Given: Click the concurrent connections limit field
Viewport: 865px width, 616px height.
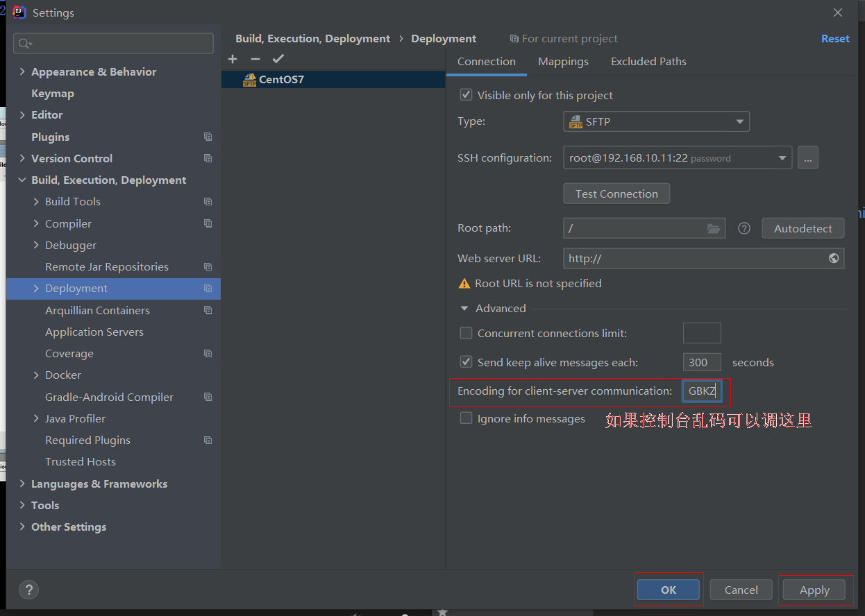Looking at the screenshot, I should pyautogui.click(x=702, y=333).
